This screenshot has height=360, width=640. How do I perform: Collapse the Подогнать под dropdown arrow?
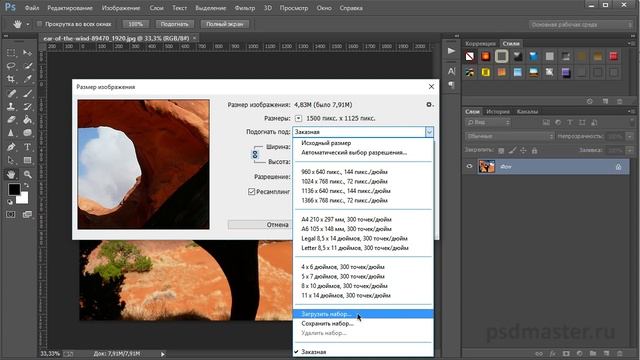429,132
